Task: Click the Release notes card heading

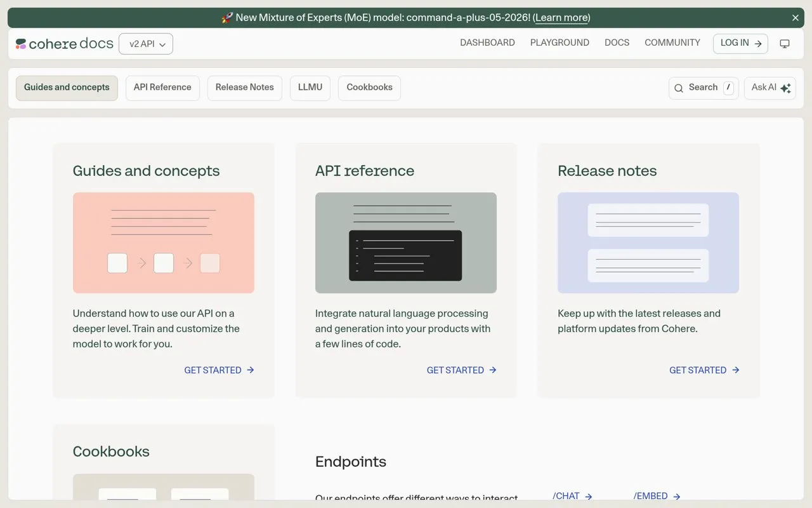Action: (x=607, y=171)
